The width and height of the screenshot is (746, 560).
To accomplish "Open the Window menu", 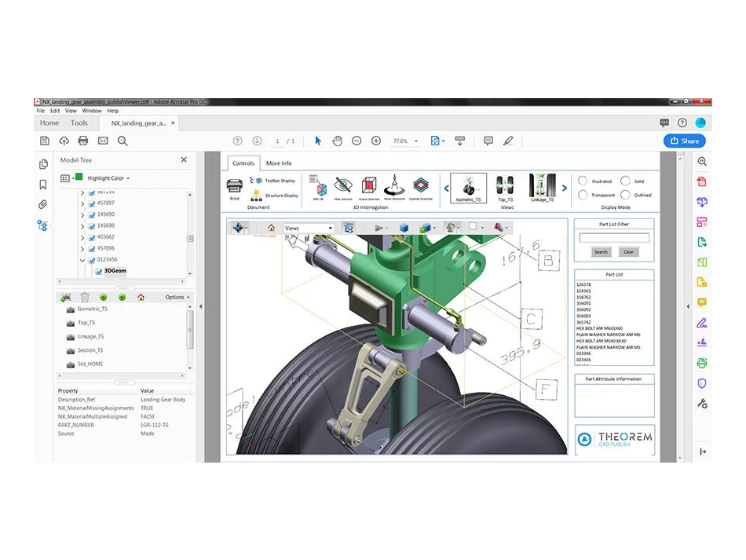I will tap(92, 111).
